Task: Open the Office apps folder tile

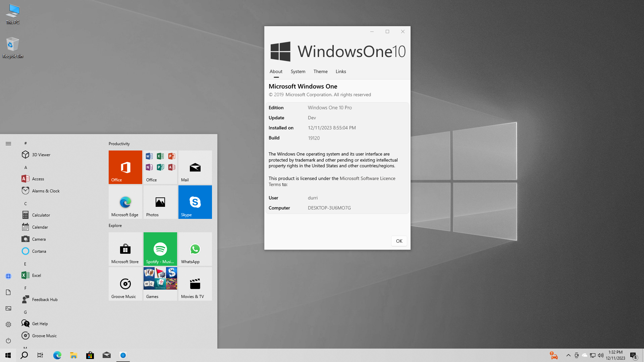Action: [160, 167]
